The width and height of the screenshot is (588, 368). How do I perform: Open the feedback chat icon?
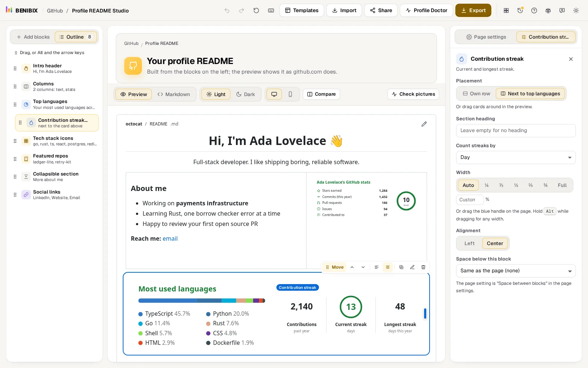(x=562, y=11)
